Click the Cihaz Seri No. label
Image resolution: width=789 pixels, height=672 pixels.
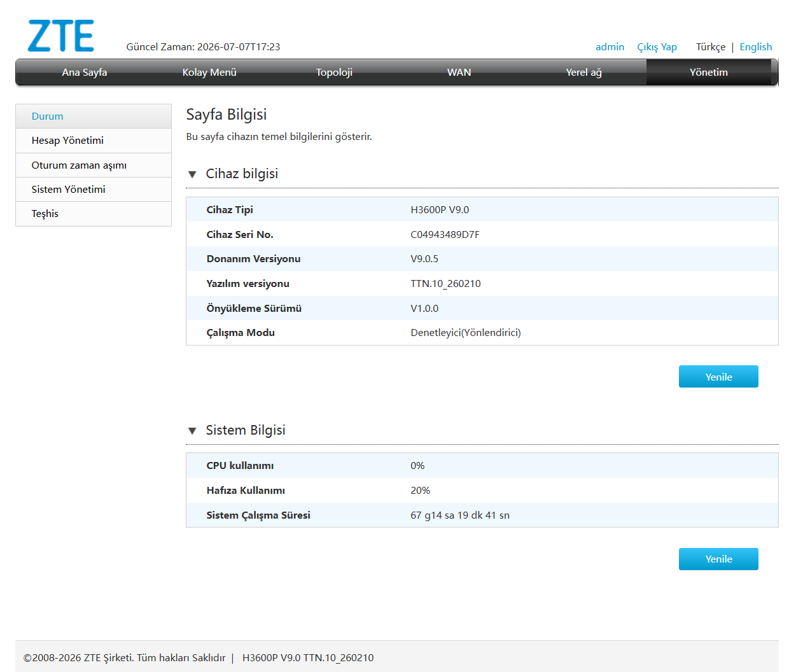point(240,235)
